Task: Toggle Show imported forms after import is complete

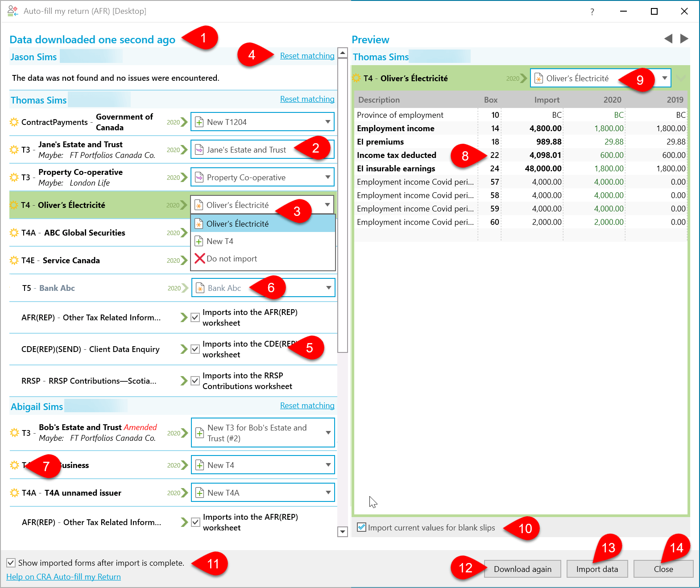Action: click(x=11, y=563)
